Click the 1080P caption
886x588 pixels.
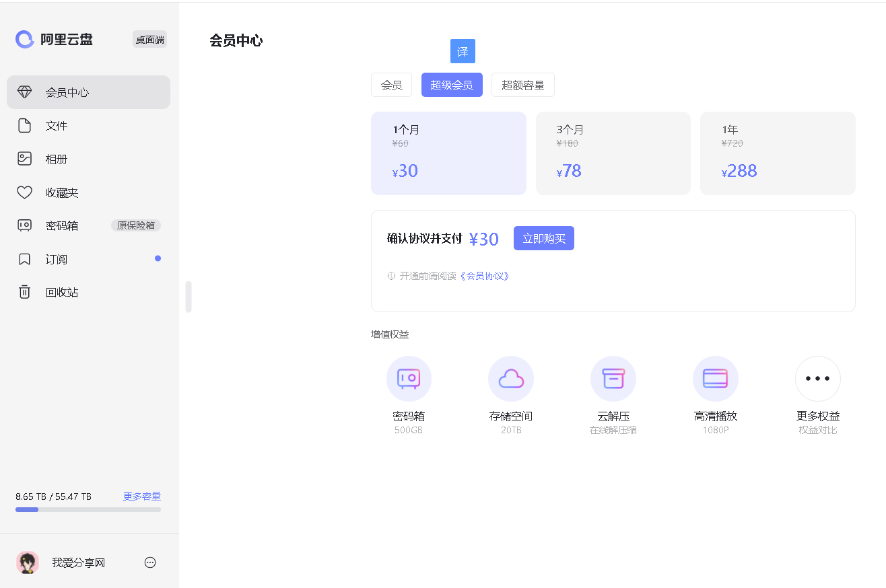click(x=716, y=430)
